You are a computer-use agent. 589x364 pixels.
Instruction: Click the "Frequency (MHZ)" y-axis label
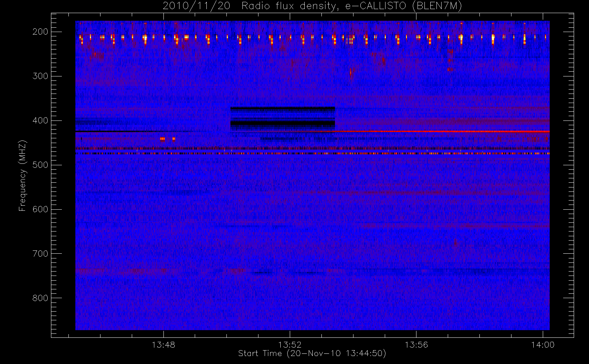(23, 175)
